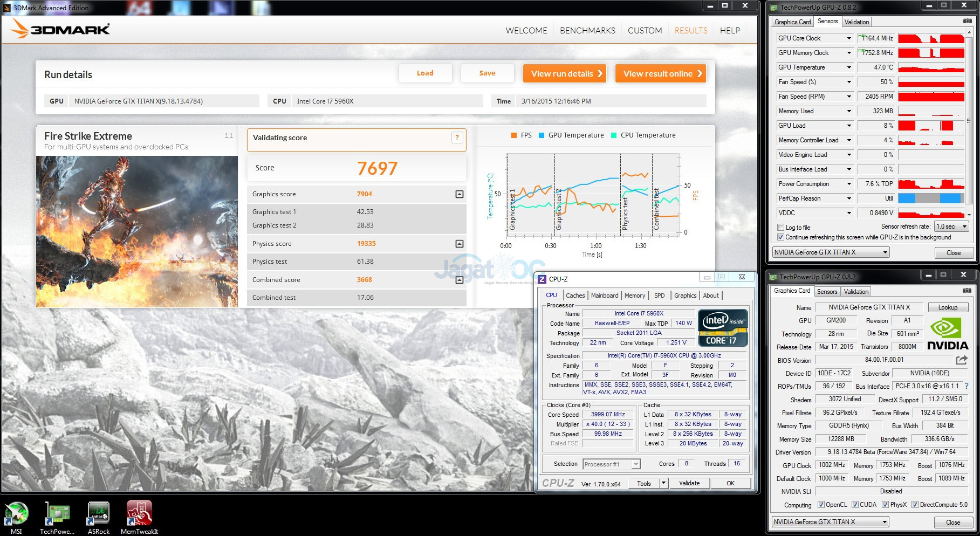Click the View result online button

pos(661,74)
